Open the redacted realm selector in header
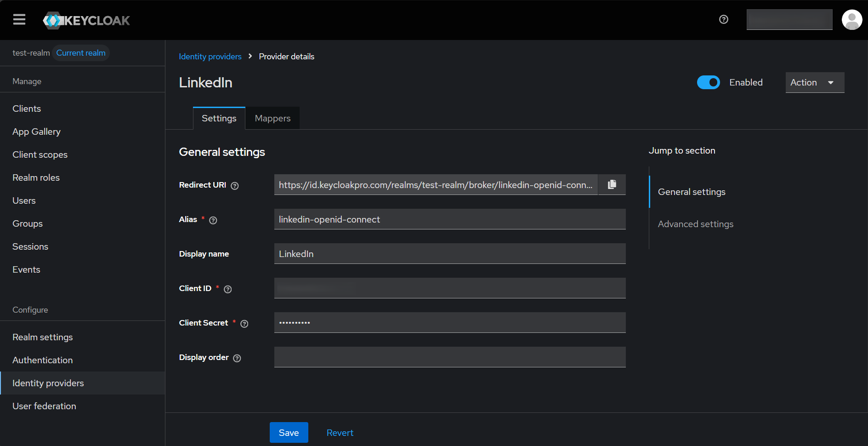The width and height of the screenshot is (868, 446). tap(789, 19)
